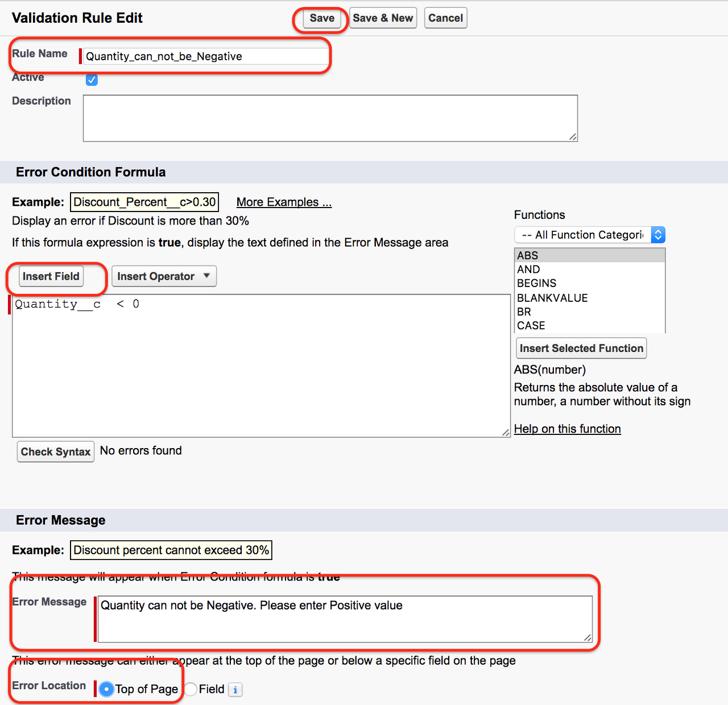The width and height of the screenshot is (728, 705).
Task: Cancel the validation rule edit
Action: click(445, 18)
